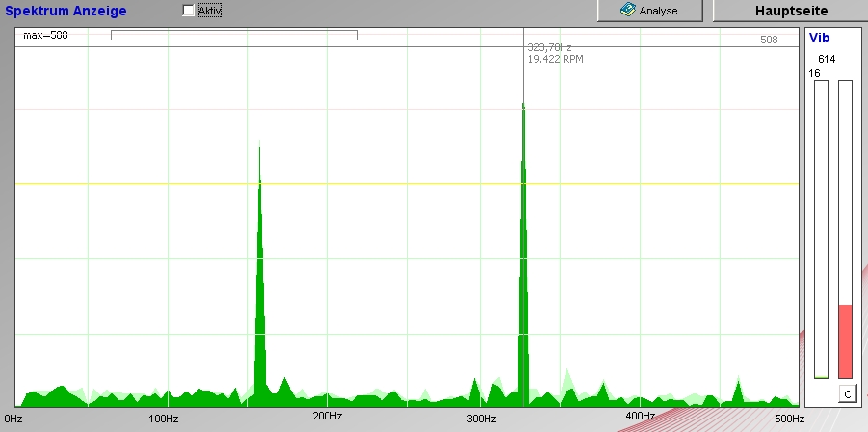Click the 19.422 RPM readout text

click(x=554, y=60)
